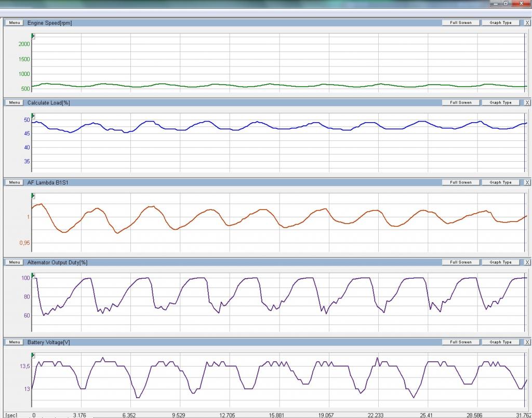Viewport: 532px width, 418px height.
Task: Change Graph Type for Calculate Load
Action: tap(500, 102)
